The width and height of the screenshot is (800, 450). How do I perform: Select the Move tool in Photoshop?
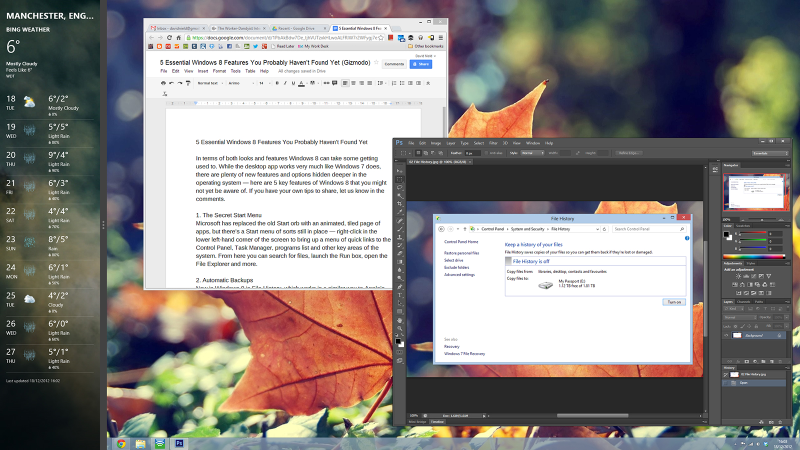coord(399,170)
